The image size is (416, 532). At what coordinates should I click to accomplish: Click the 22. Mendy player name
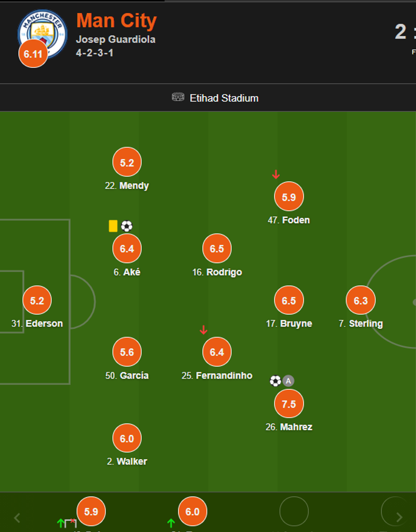pyautogui.click(x=127, y=186)
